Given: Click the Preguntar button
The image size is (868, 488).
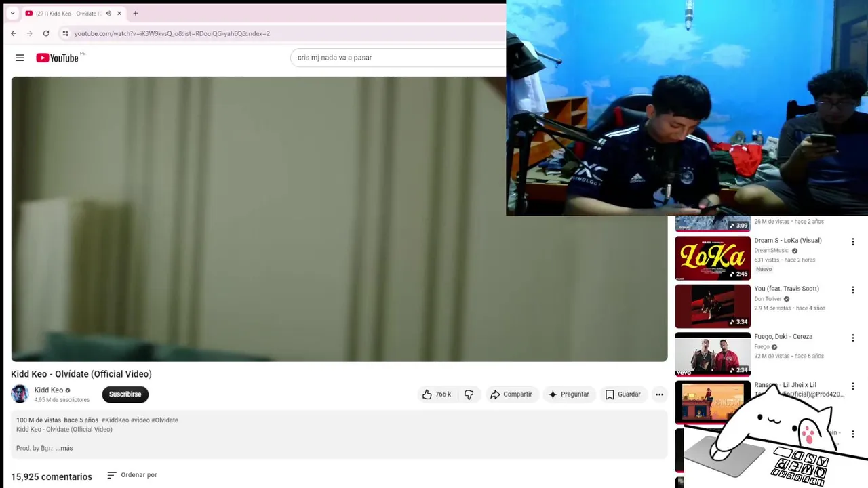Looking at the screenshot, I should pos(568,394).
